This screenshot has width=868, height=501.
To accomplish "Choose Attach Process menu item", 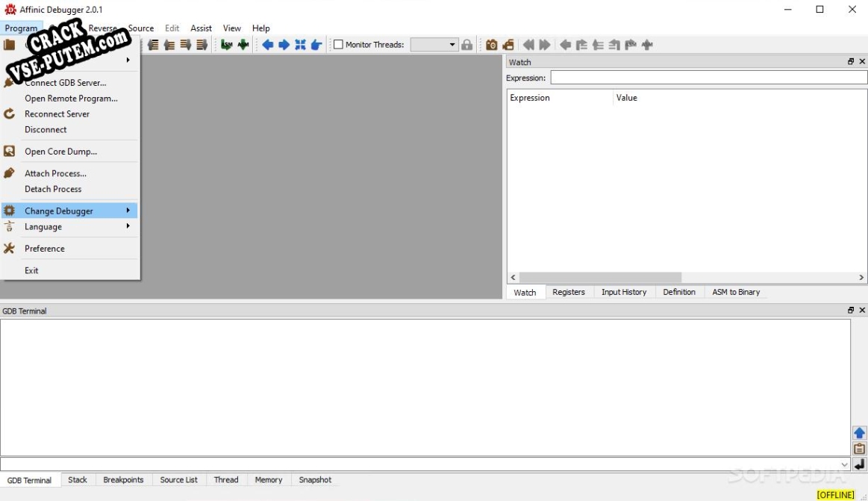I will pos(69,173).
